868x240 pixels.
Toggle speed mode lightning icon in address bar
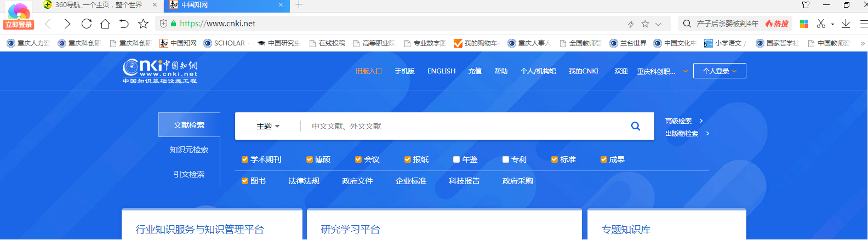pyautogui.click(x=631, y=24)
